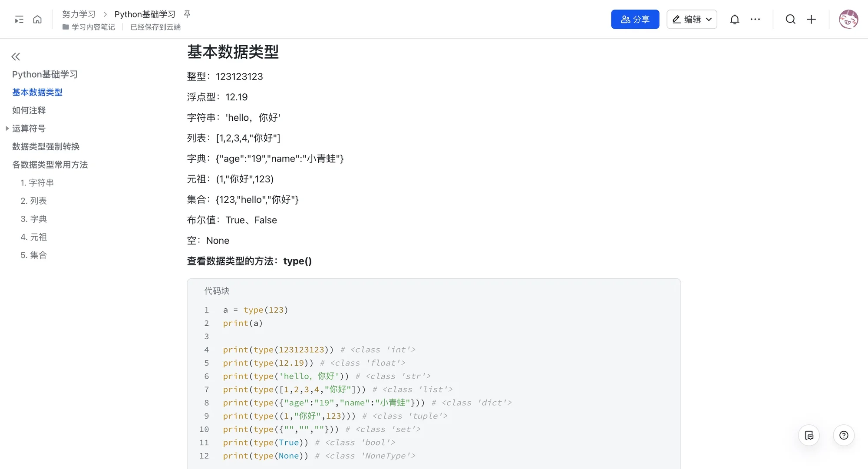The height and width of the screenshot is (469, 868).
Task: Toggle the sidebar with the double-chevron collapse arrow
Action: tap(16, 56)
